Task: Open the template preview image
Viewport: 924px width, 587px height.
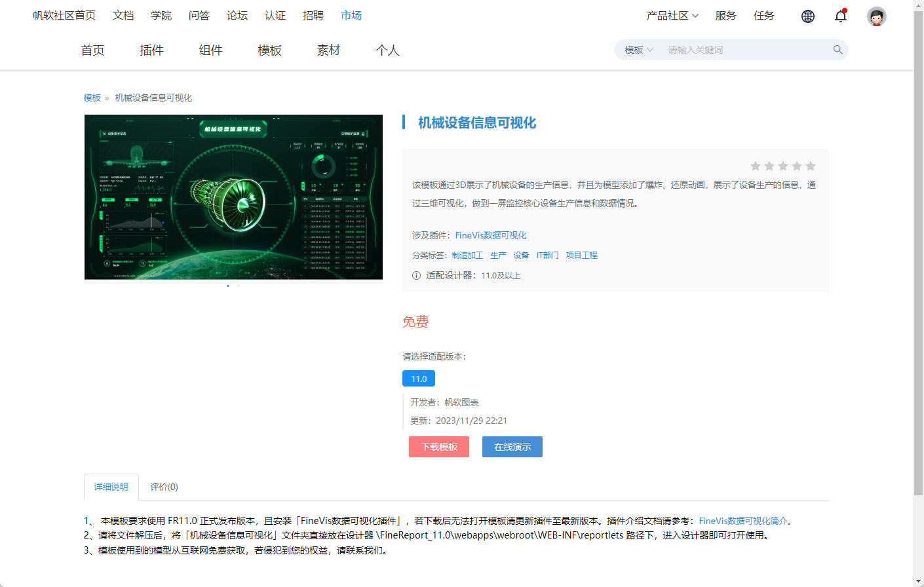Action: [x=233, y=197]
